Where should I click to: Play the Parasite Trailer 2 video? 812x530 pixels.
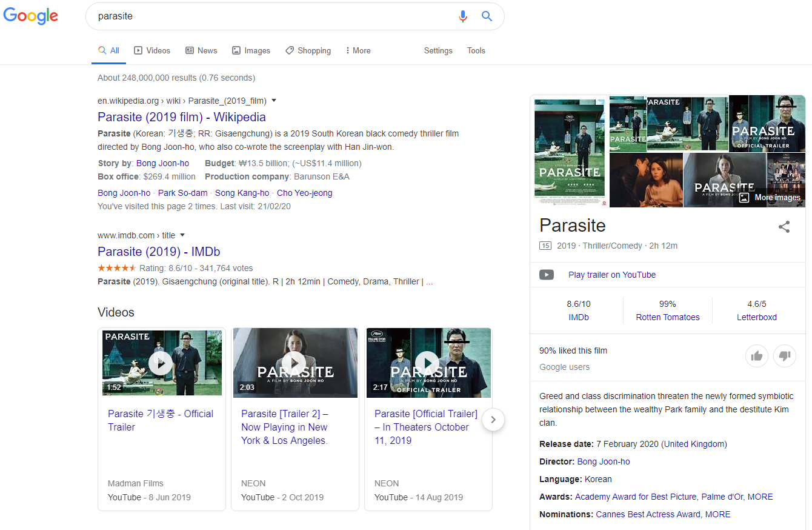(295, 363)
